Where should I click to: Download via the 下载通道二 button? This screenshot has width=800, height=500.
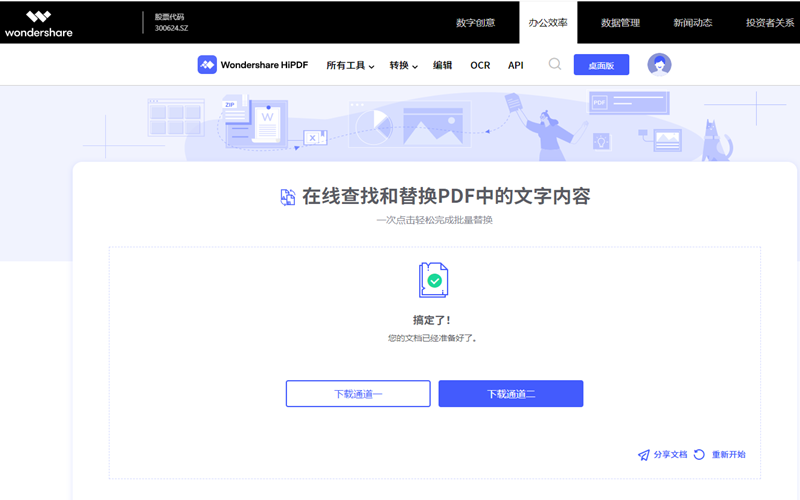(x=510, y=394)
